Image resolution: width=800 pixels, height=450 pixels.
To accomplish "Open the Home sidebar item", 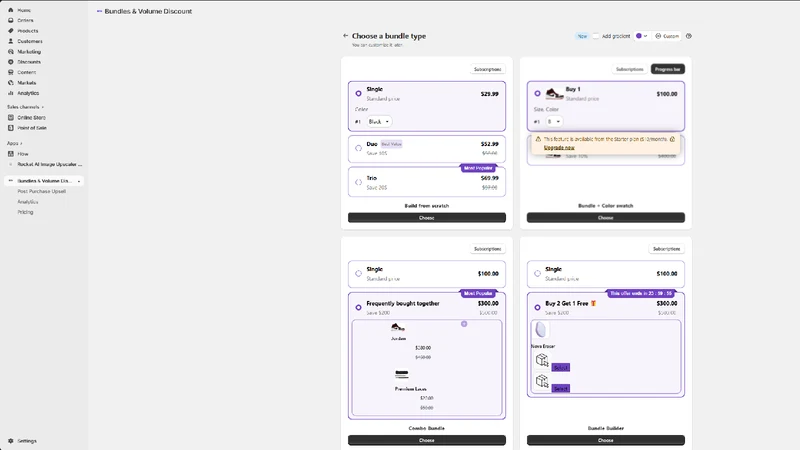I will pos(23,10).
